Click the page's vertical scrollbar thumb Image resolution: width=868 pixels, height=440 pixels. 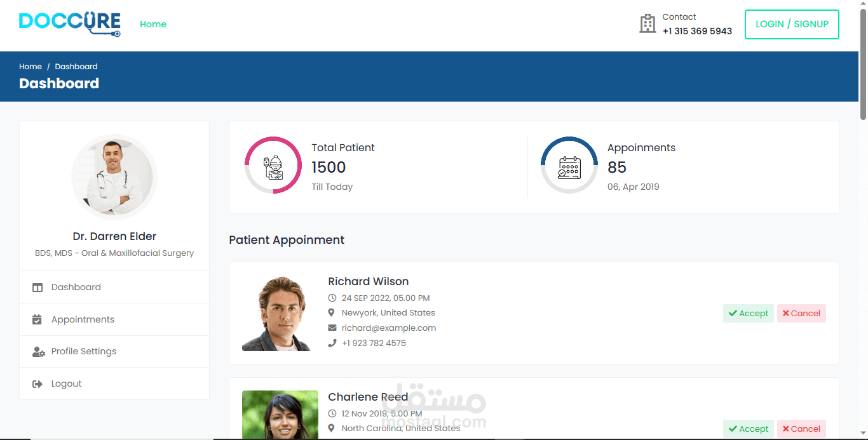pyautogui.click(x=863, y=63)
